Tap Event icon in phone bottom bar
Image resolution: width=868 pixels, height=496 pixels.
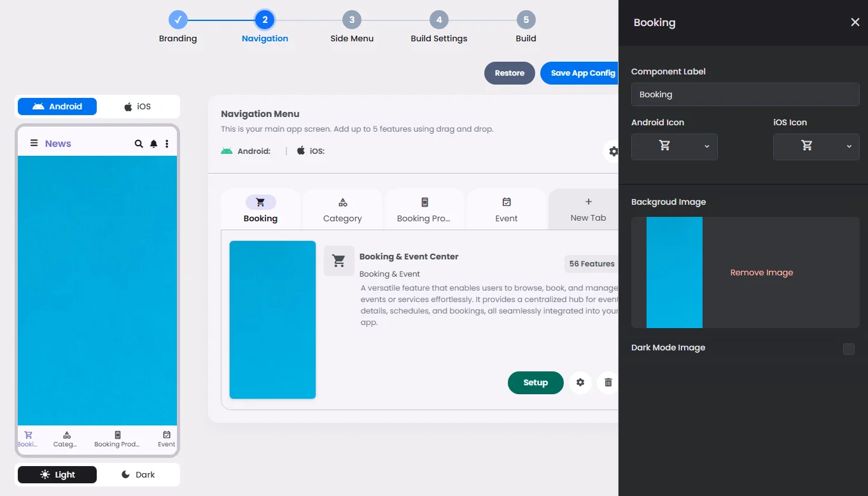pyautogui.click(x=167, y=439)
